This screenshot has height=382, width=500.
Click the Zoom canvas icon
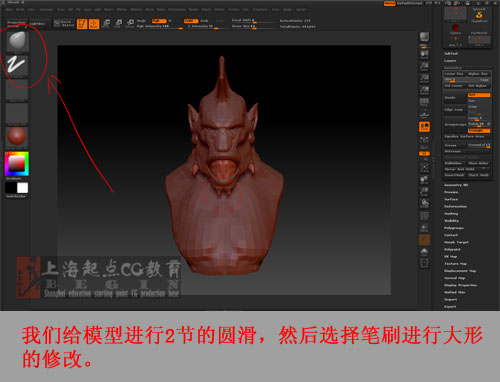tap(424, 67)
